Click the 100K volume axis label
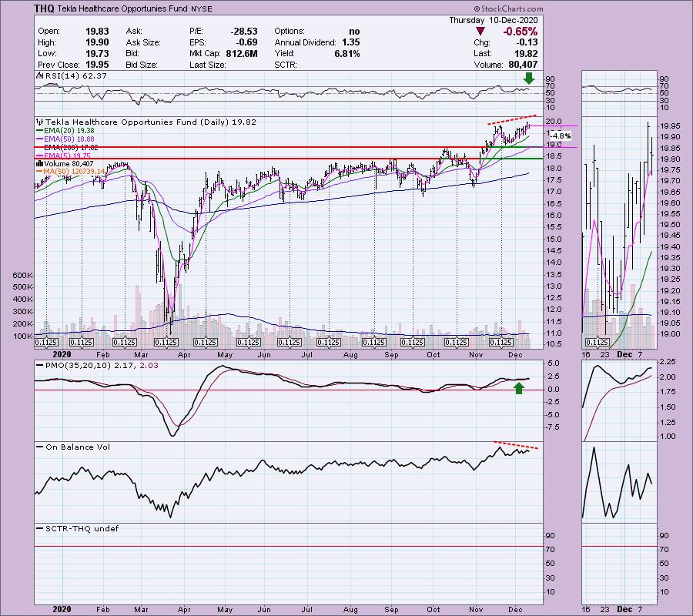 (x=22, y=336)
